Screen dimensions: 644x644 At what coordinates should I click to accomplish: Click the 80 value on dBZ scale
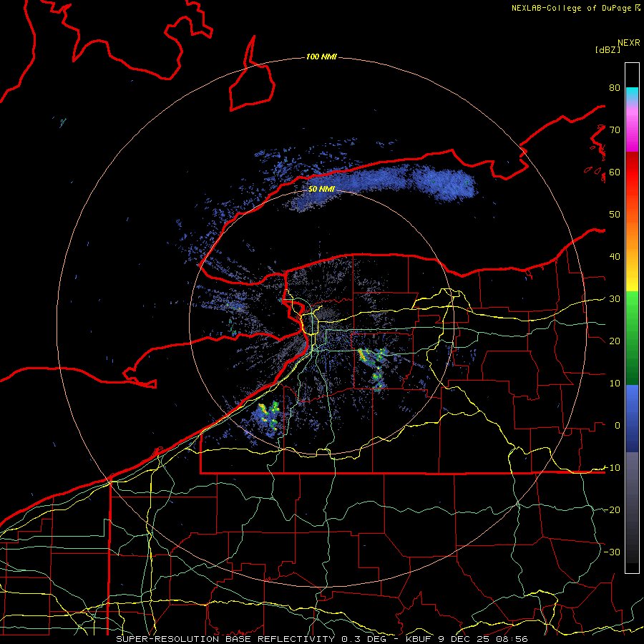pos(615,87)
